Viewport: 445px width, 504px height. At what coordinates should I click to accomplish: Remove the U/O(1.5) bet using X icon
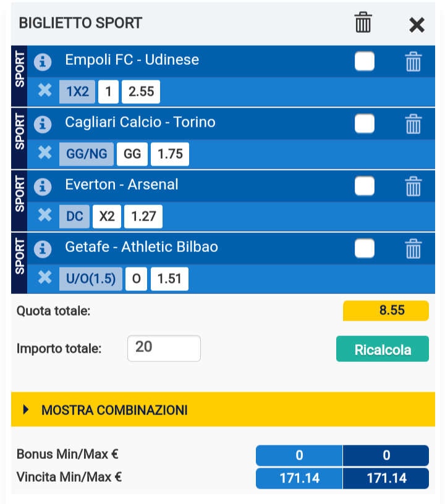coord(44,277)
